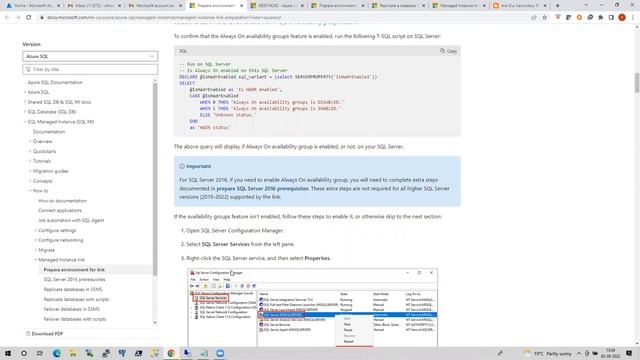Viewport: 640px width, 360px height.
Task: Click the Filter by title field
Action: [x=90, y=69]
